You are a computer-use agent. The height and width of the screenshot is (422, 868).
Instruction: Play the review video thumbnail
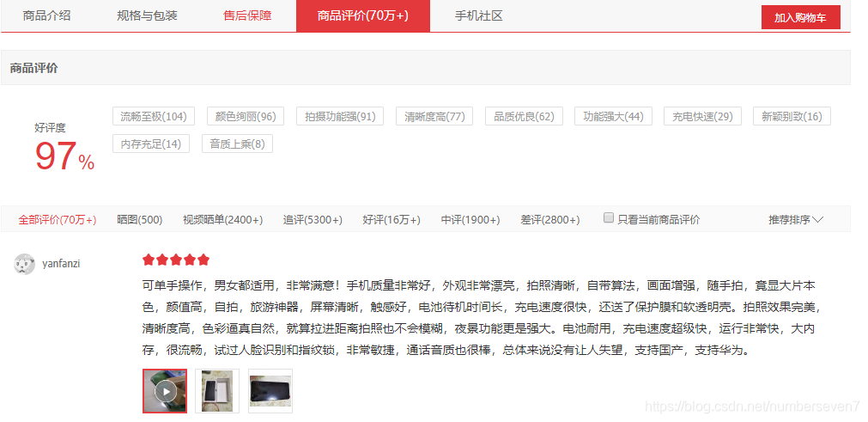pos(165,391)
